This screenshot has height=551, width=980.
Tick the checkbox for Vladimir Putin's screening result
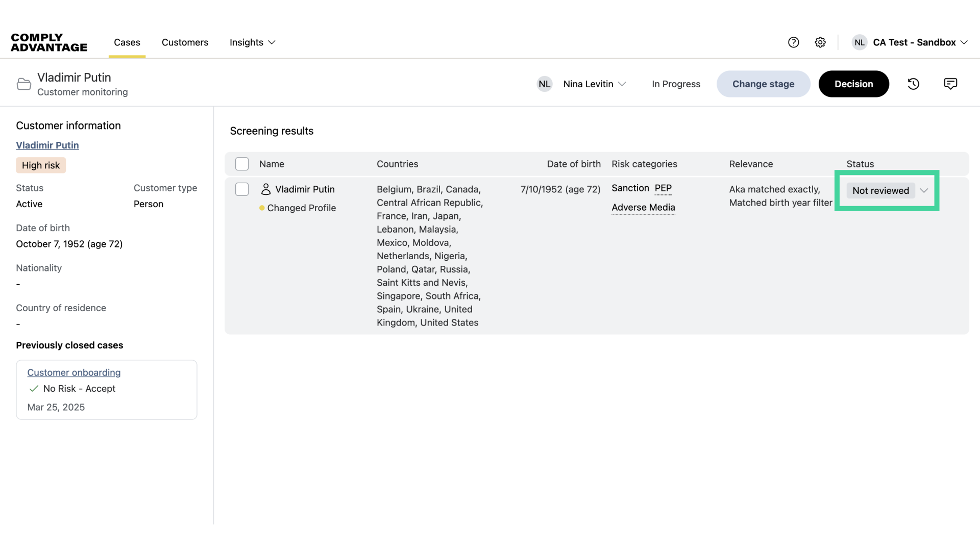tap(242, 189)
